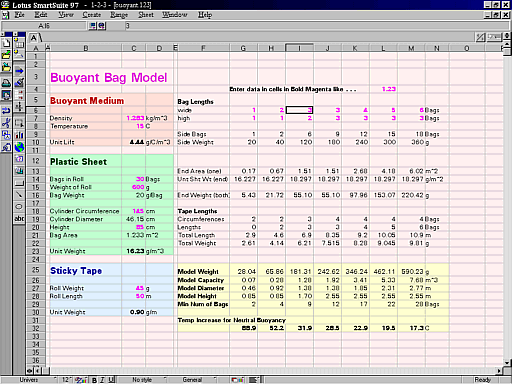Screen dimensions: 512x384
Task: Click the Plastic Sheet heading
Action: [x=78, y=162]
